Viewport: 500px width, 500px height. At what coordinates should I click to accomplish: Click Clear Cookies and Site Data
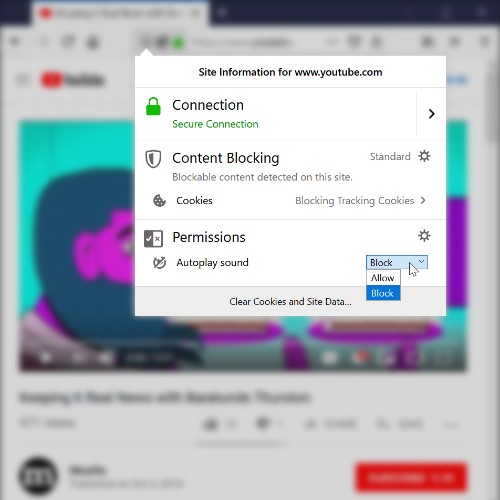point(290,302)
